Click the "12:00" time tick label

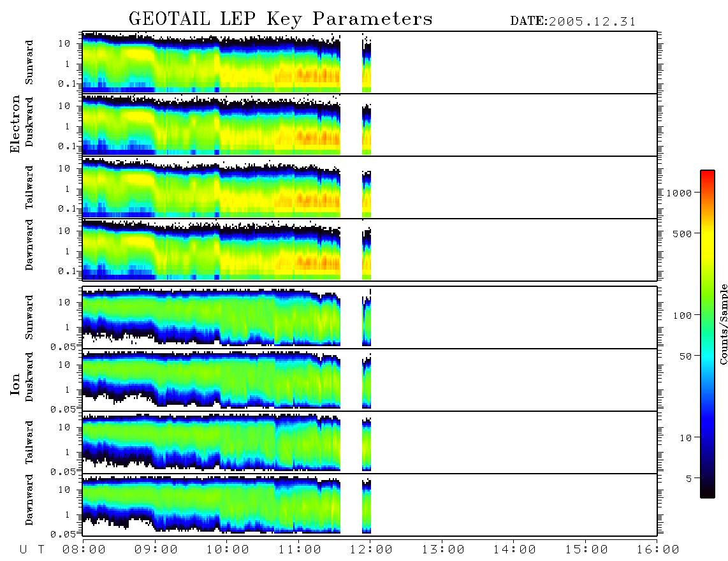pyautogui.click(x=371, y=550)
